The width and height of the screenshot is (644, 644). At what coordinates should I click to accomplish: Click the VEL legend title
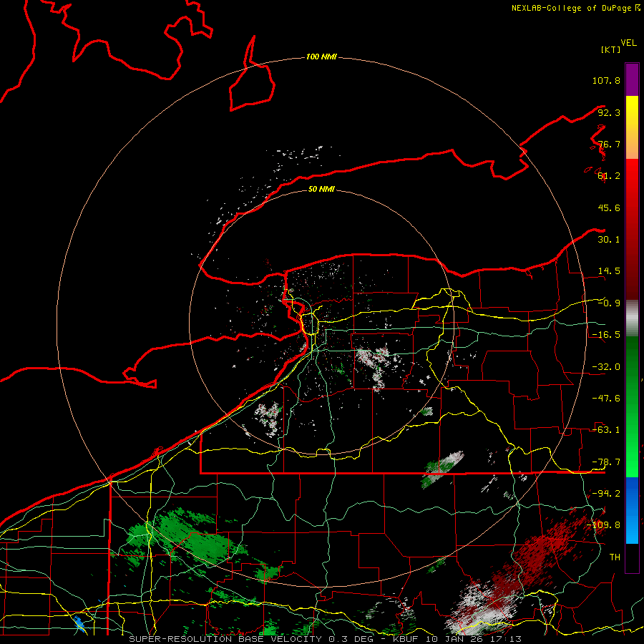(x=628, y=43)
